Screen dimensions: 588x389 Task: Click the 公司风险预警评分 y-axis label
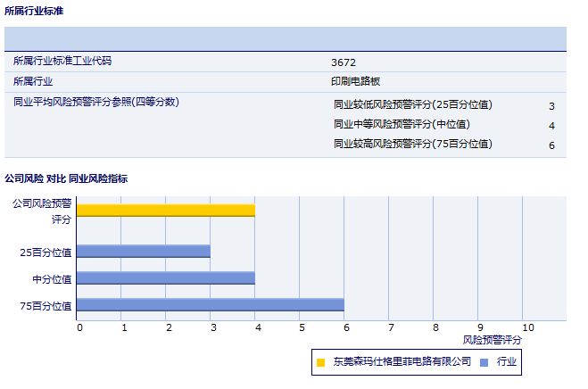(43, 211)
